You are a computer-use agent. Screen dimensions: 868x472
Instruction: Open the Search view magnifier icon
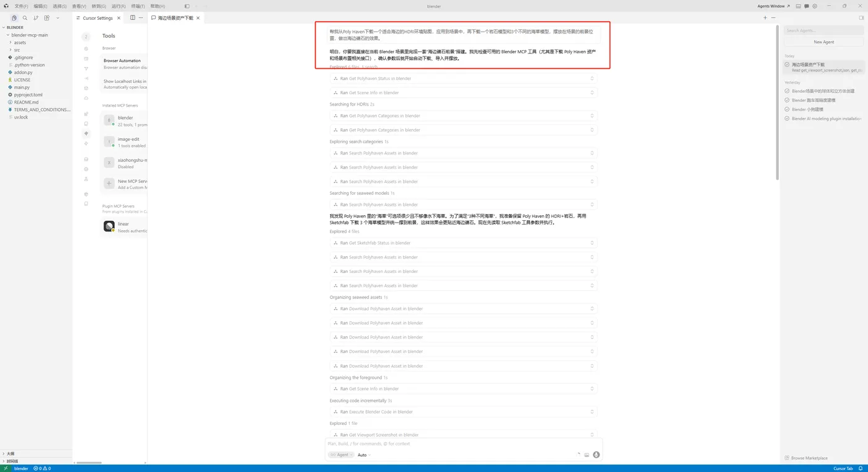click(x=25, y=18)
